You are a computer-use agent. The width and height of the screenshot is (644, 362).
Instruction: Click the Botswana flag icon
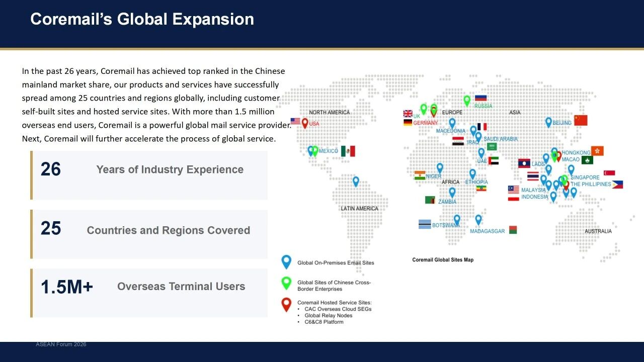425,224
